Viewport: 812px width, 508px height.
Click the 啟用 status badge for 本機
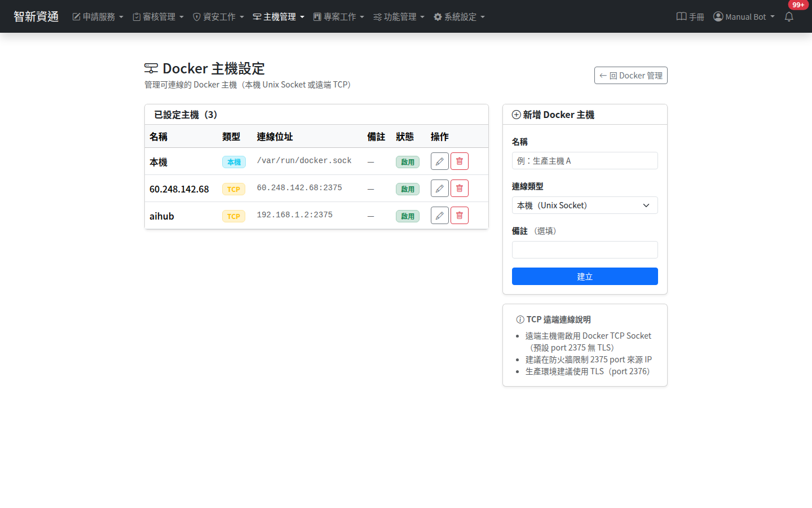[x=408, y=162]
